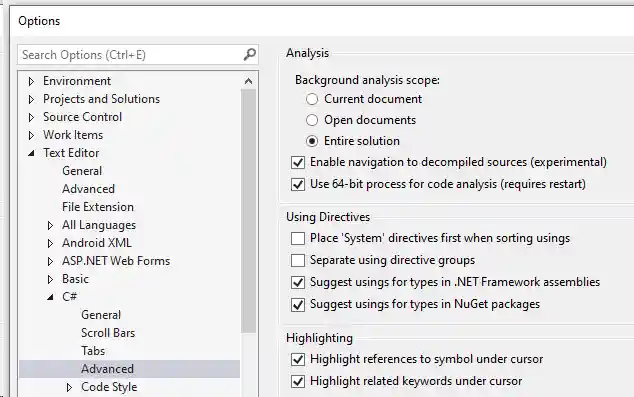The height and width of the screenshot is (397, 634).
Task: Toggle 64-bit process for code analysis
Action: (x=298, y=184)
